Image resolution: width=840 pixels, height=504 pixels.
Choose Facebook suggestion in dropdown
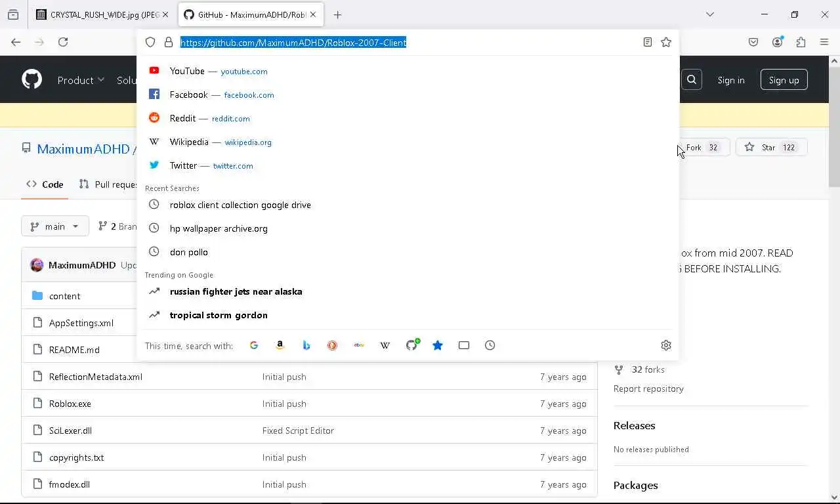point(408,94)
